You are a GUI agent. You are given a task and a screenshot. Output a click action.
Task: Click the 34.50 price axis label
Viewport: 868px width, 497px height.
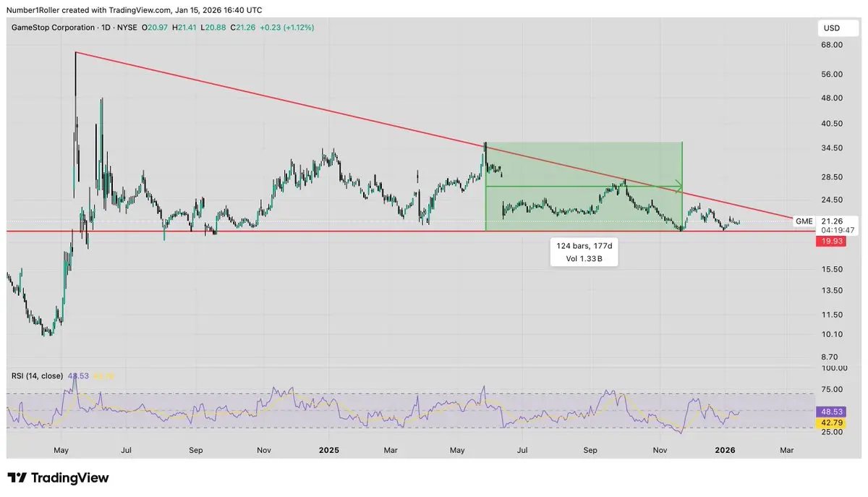tap(833, 148)
